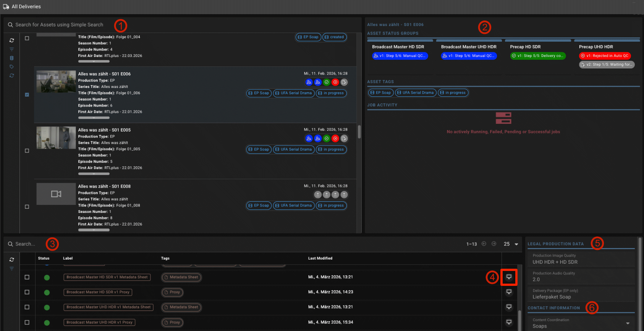Open the filter icon beside the asset list
Viewport: 644px width, 331px height.
pos(12,49)
